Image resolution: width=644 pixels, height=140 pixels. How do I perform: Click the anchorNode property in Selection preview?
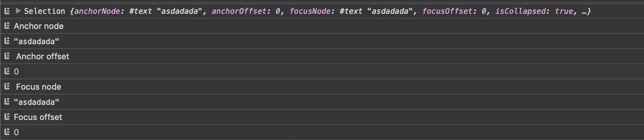97,11
